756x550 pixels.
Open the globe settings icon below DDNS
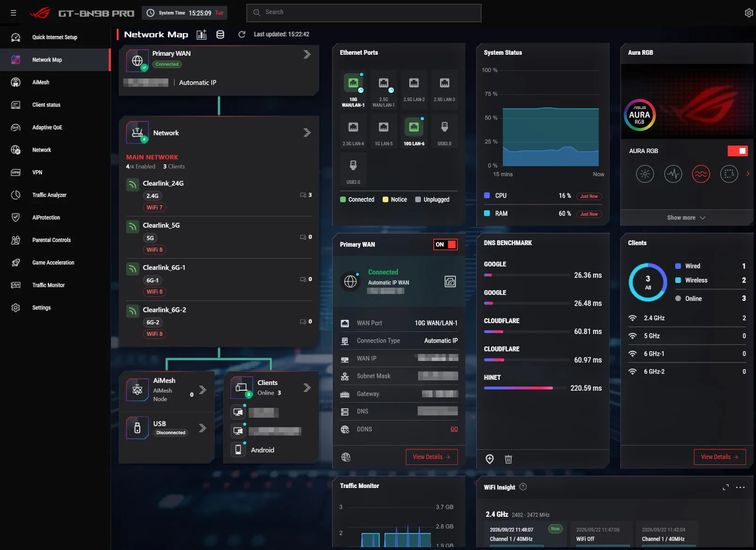(346, 457)
